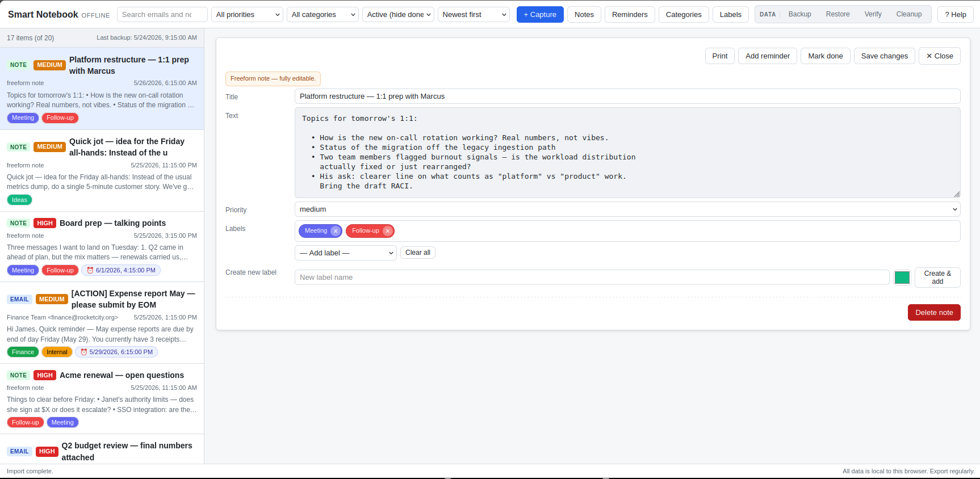Click Clear all labels button
This screenshot has height=479, width=980.
coord(417,253)
